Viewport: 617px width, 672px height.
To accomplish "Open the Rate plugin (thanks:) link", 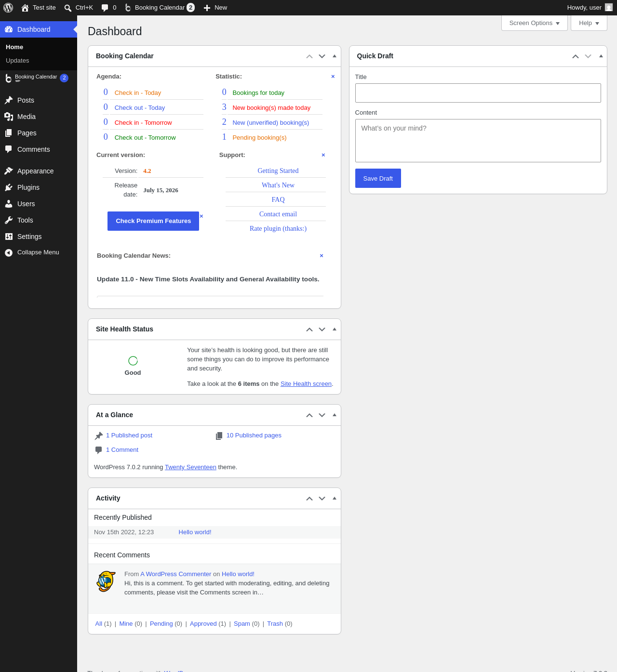I will tap(278, 229).
